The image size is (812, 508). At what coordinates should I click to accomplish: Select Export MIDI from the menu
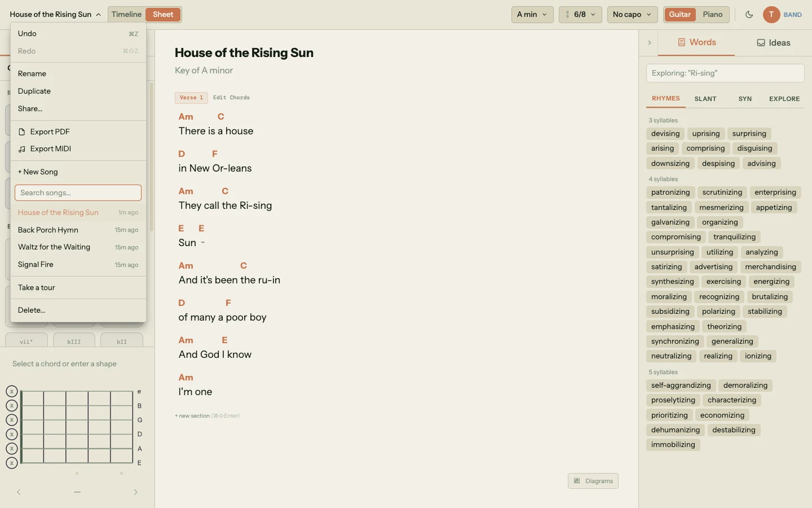[51, 148]
